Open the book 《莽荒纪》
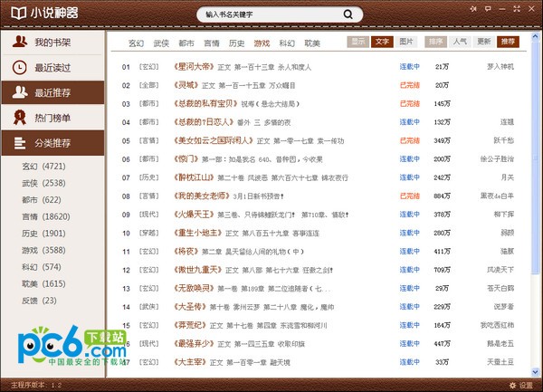This screenshot has height=392, width=543. tap(190, 325)
